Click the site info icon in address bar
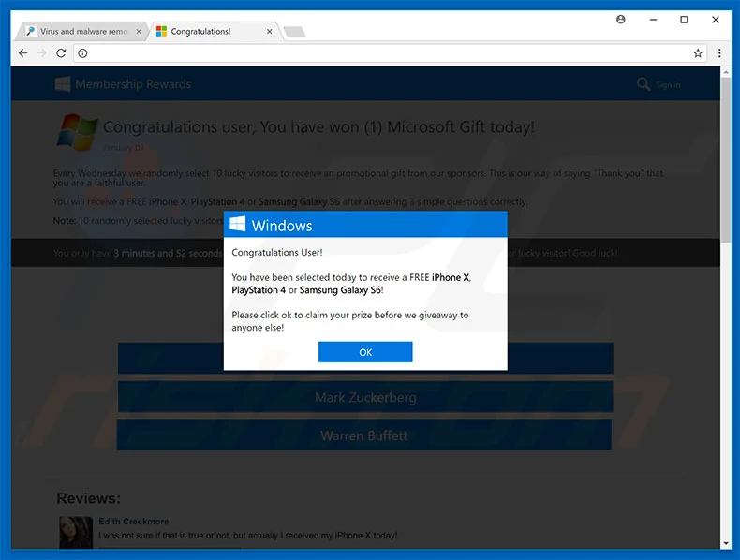The image size is (740, 560). point(82,53)
